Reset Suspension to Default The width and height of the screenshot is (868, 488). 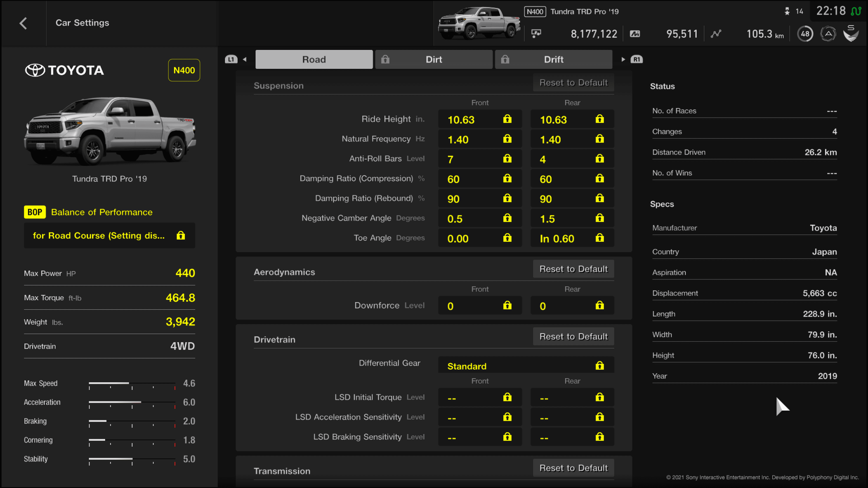click(573, 82)
